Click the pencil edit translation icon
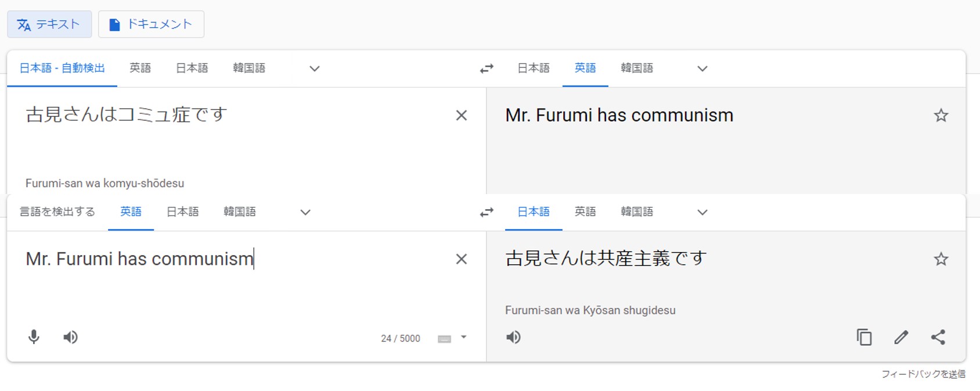 coord(901,337)
